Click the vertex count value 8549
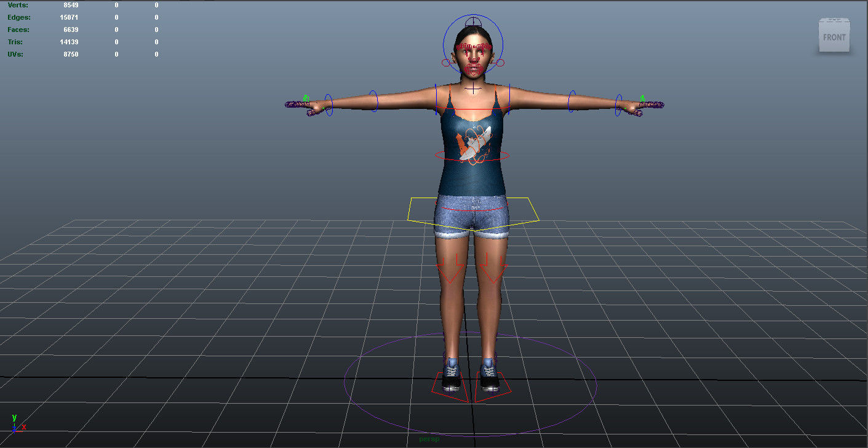Viewport: 868px width, 448px height. (x=71, y=5)
